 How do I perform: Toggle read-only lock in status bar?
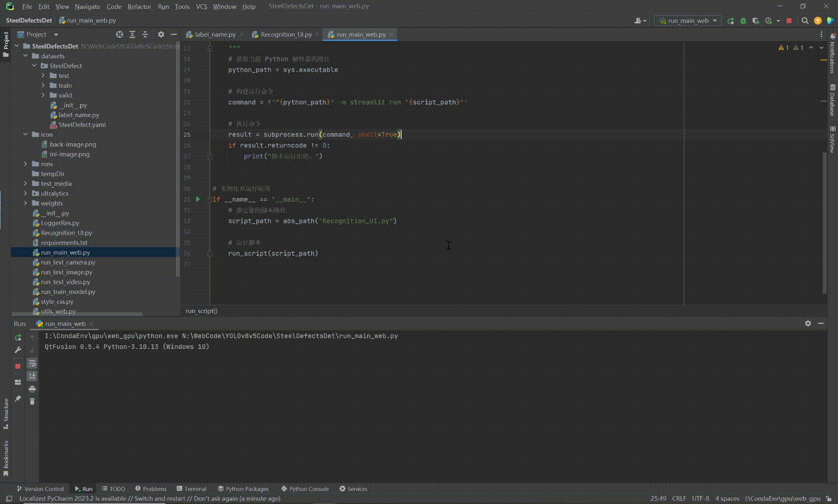pyautogui.click(x=829, y=498)
